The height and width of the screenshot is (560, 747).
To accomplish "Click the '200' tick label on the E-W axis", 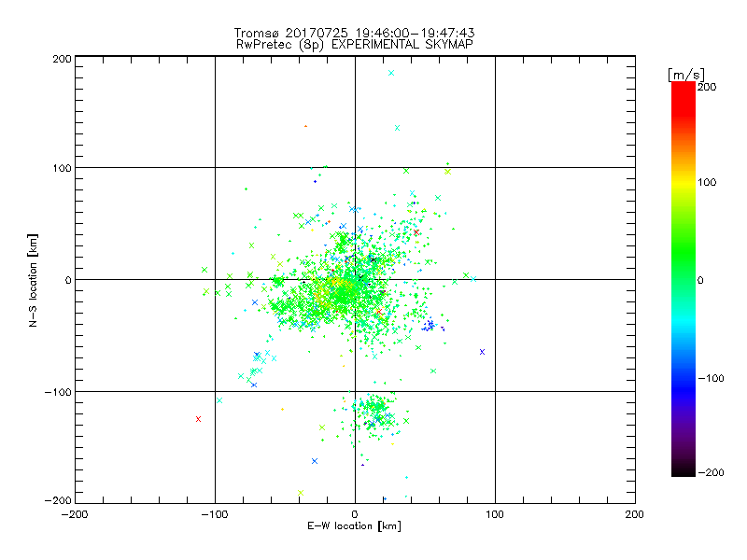I will coord(635,514).
